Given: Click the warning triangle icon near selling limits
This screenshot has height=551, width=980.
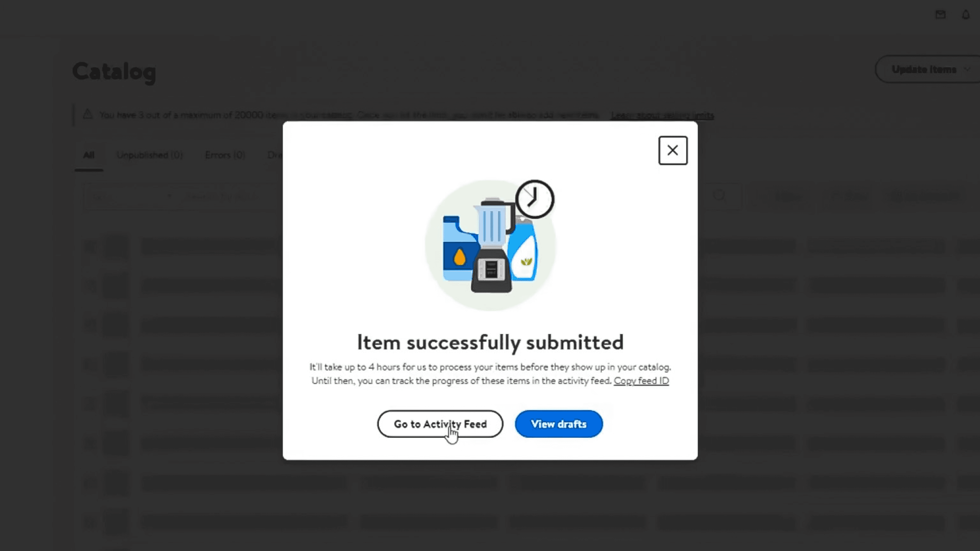Looking at the screenshot, I should pos(88,114).
